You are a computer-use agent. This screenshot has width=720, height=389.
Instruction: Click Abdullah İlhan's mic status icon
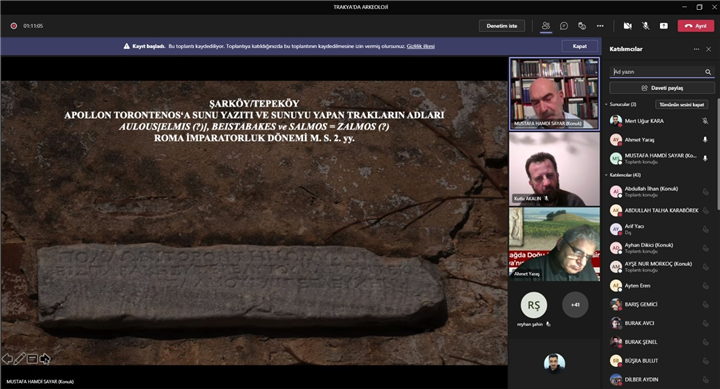pyautogui.click(x=705, y=192)
